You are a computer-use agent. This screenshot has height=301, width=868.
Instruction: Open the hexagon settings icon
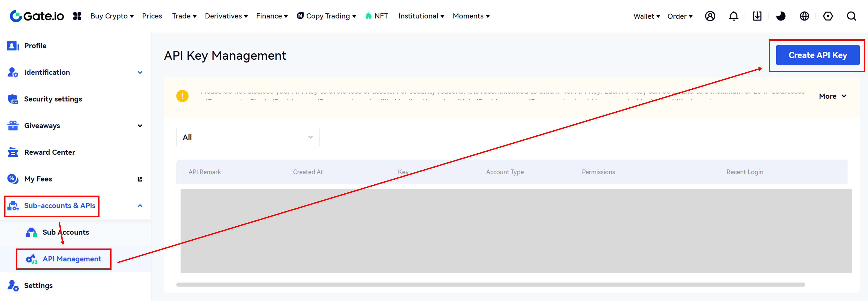click(828, 16)
